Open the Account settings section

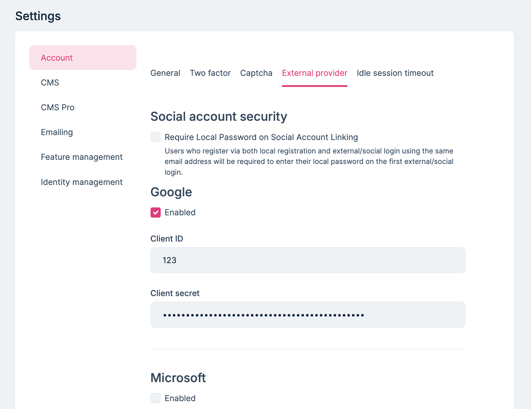pyautogui.click(x=83, y=58)
